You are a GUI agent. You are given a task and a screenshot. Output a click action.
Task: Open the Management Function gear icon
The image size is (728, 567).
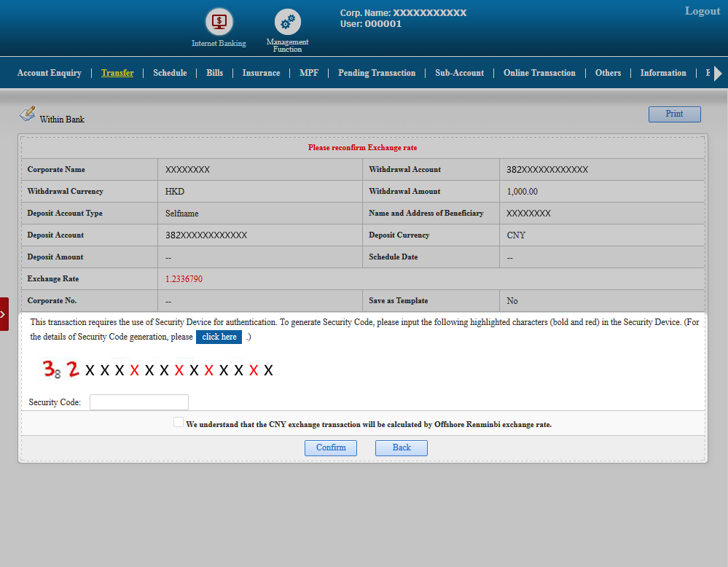(287, 22)
